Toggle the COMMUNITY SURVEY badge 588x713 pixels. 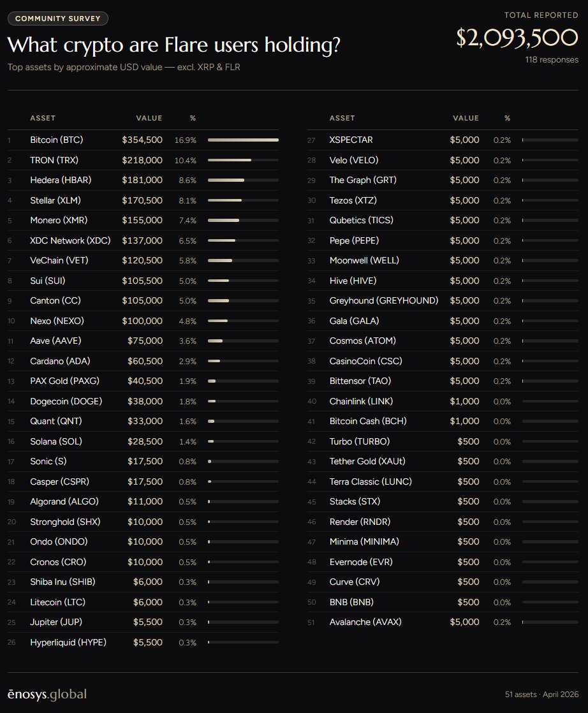coord(57,18)
